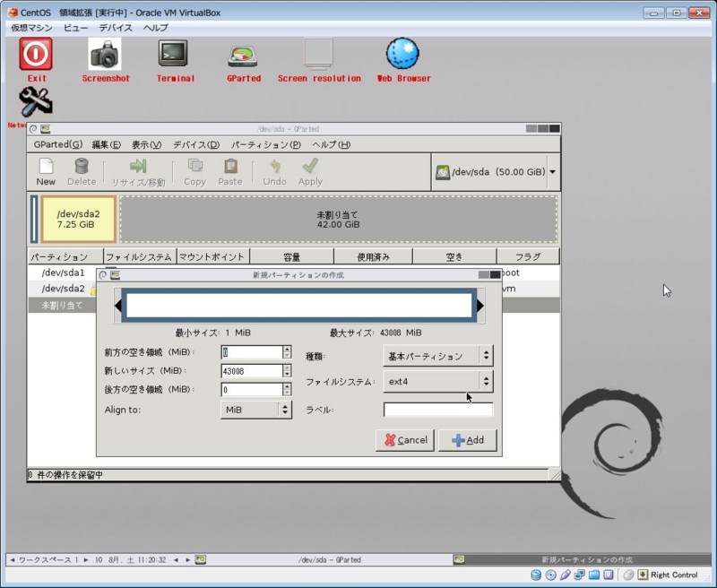This screenshot has width=717, height=588.
Task: Click the パーティション column header
Action: click(x=65, y=256)
